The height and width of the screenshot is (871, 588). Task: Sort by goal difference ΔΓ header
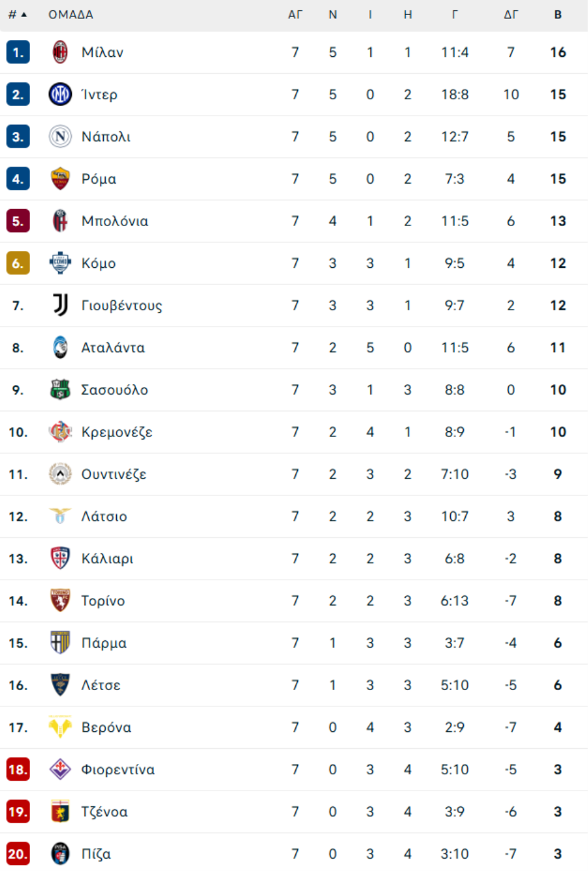coord(511,14)
